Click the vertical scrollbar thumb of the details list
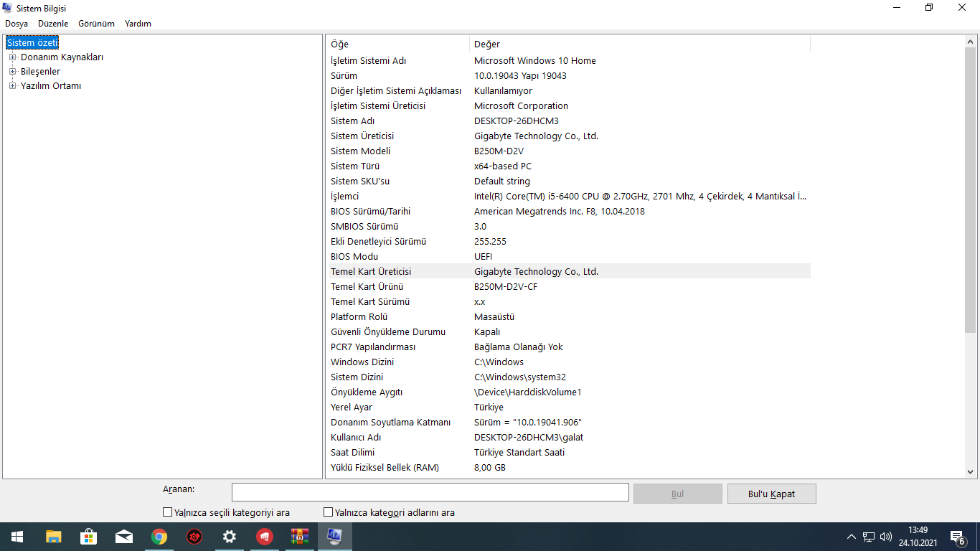This screenshot has width=980, height=551. [x=971, y=190]
